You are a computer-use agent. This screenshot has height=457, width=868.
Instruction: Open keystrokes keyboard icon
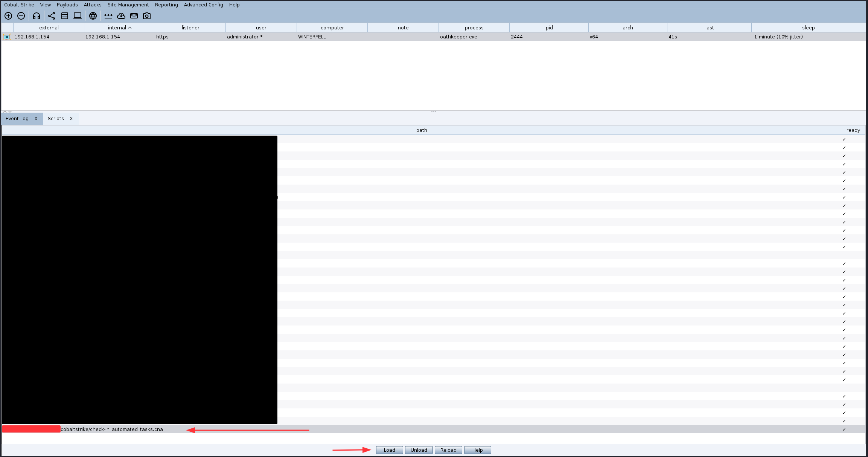click(134, 16)
